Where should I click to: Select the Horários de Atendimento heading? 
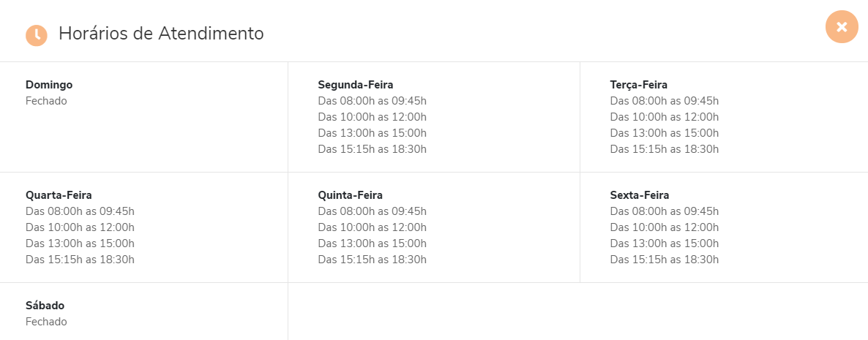(x=161, y=34)
